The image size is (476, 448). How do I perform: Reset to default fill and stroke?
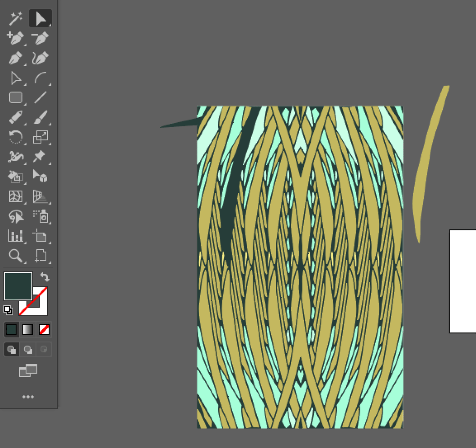coord(8,310)
